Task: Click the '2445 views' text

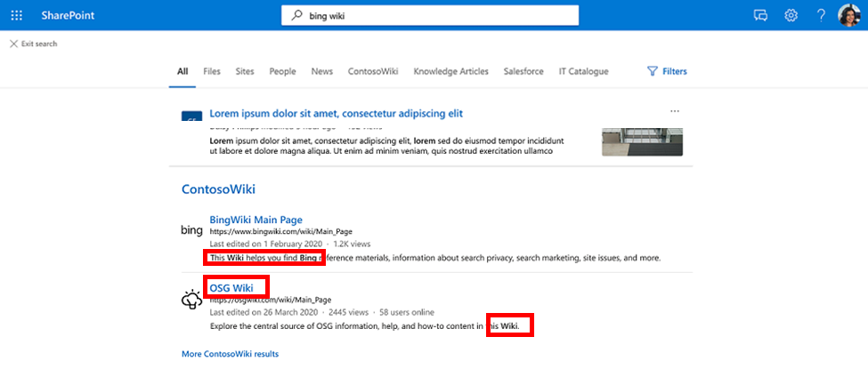Action: [x=348, y=312]
